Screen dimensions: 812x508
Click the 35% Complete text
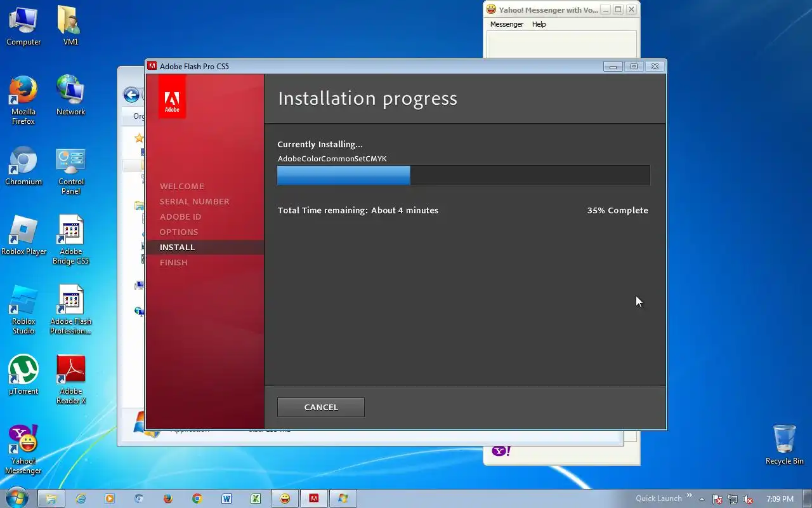click(617, 210)
